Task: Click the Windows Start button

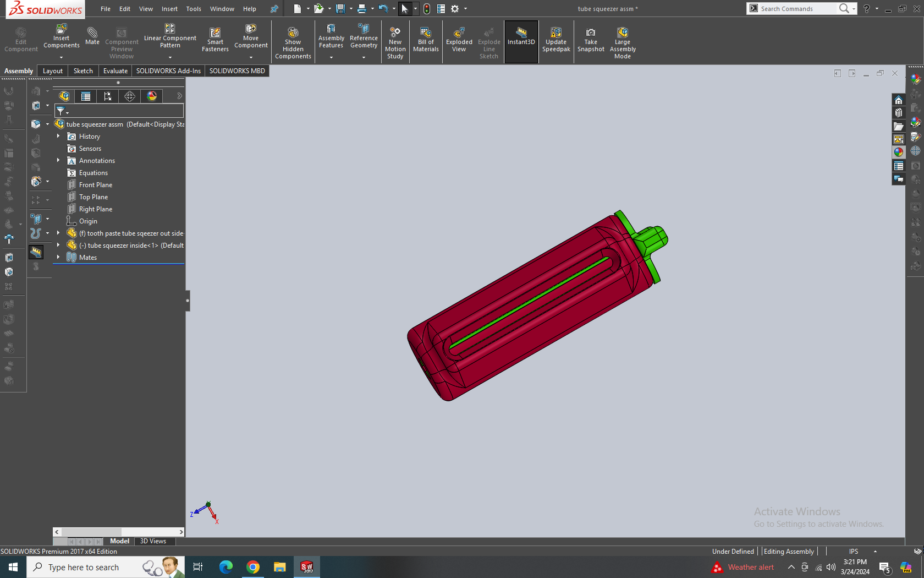Action: tap(13, 567)
